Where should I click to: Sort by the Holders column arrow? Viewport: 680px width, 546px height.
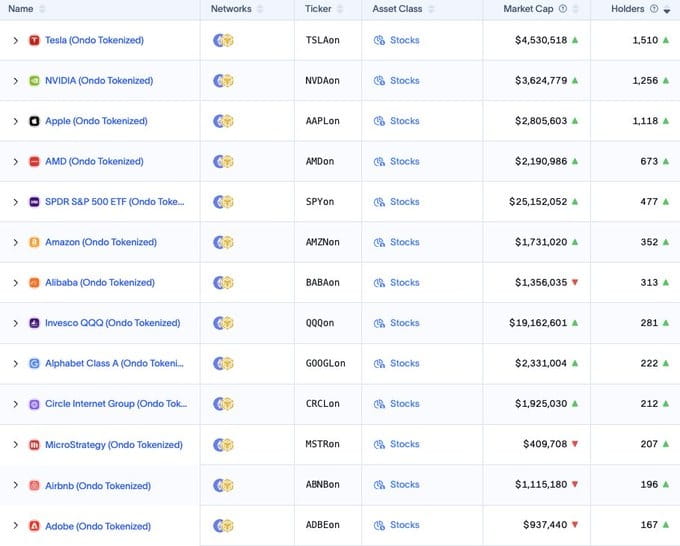(667, 9)
